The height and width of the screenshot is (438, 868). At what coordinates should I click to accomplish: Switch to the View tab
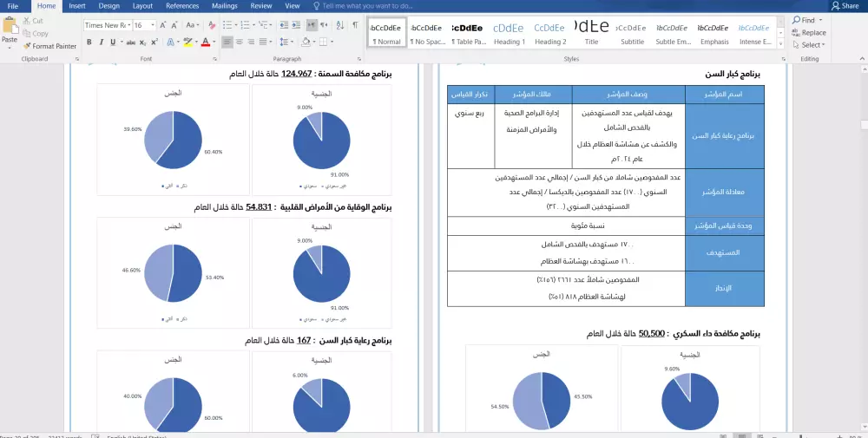(293, 6)
